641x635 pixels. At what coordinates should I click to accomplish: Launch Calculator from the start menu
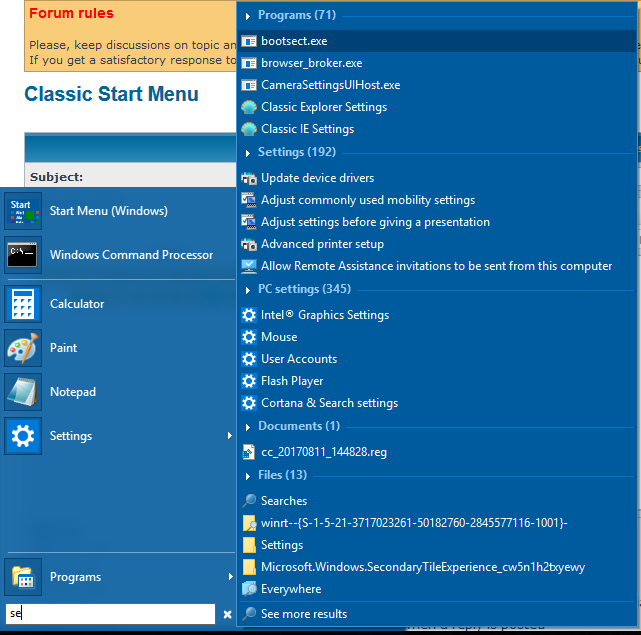[119, 304]
